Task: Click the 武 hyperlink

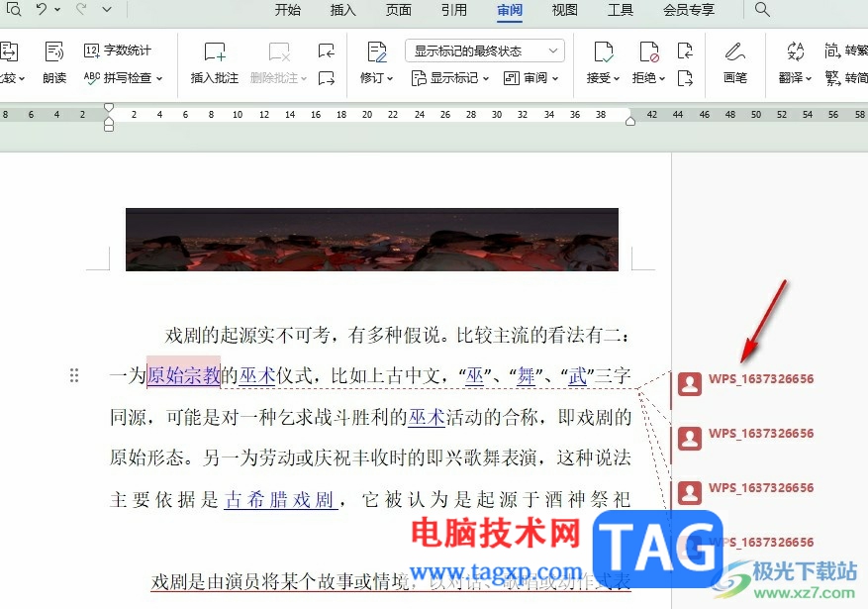Action: (x=577, y=376)
